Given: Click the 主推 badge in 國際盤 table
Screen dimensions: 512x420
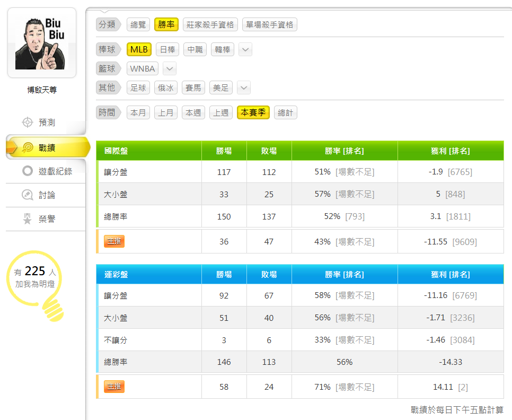Looking at the screenshot, I should (114, 241).
